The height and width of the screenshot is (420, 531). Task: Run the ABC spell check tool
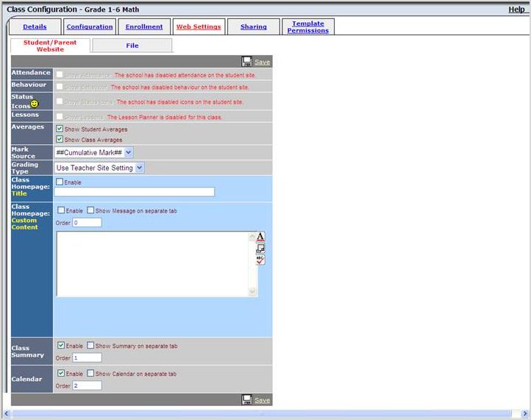coord(260,260)
